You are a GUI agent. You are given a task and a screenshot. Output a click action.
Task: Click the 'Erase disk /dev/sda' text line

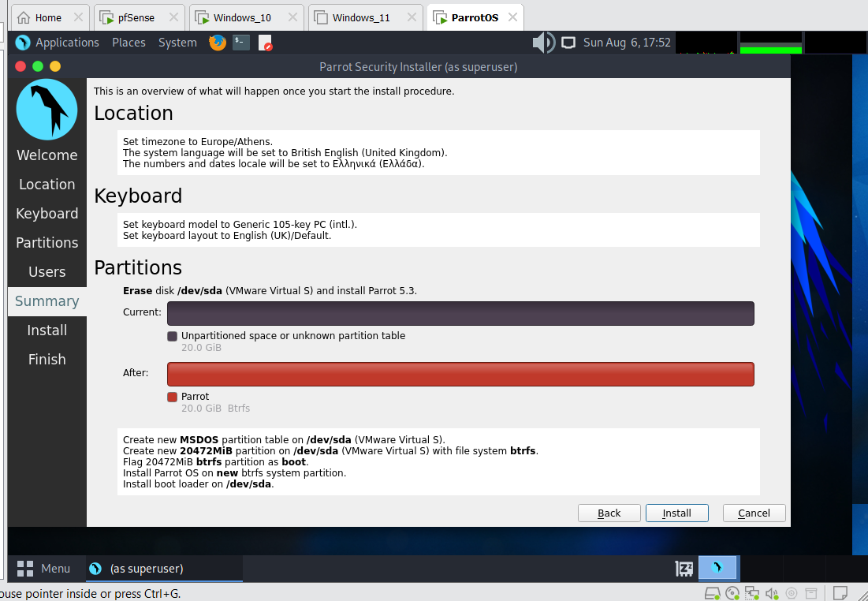click(x=270, y=291)
